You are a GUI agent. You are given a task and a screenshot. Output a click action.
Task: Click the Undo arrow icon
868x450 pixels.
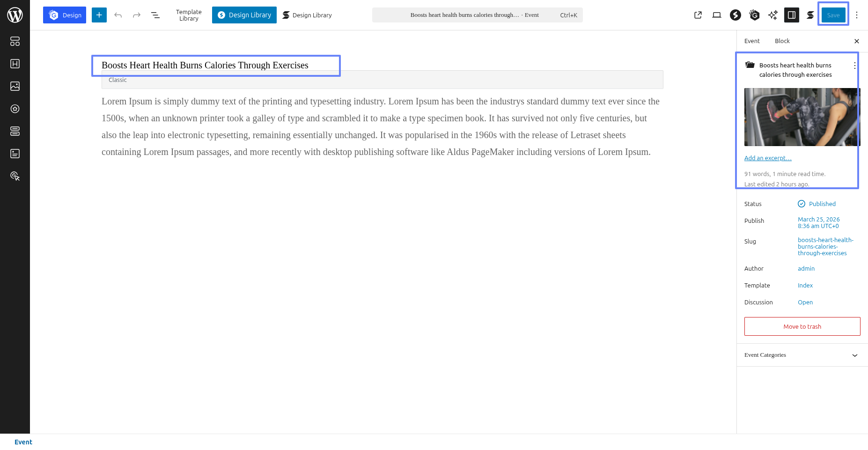pos(118,15)
